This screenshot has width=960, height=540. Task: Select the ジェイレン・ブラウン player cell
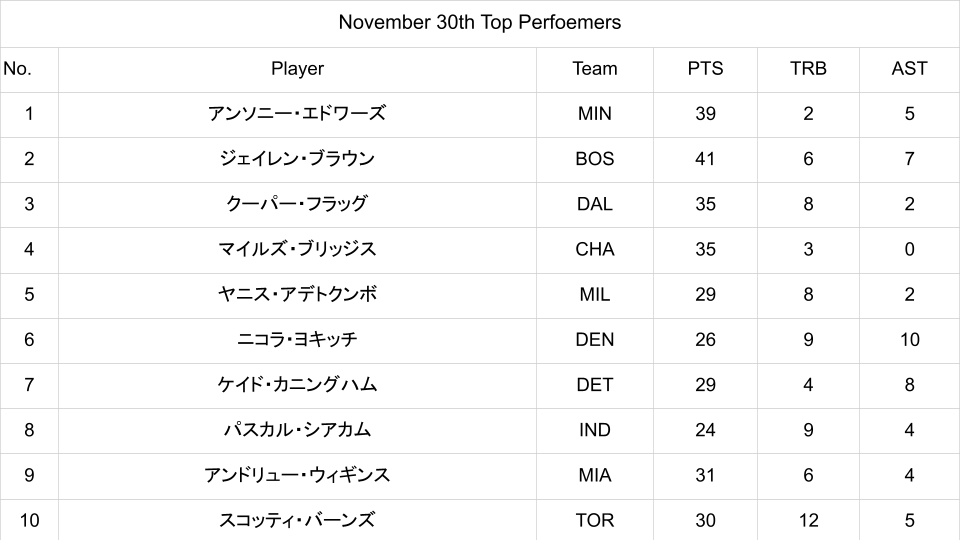[297, 159]
